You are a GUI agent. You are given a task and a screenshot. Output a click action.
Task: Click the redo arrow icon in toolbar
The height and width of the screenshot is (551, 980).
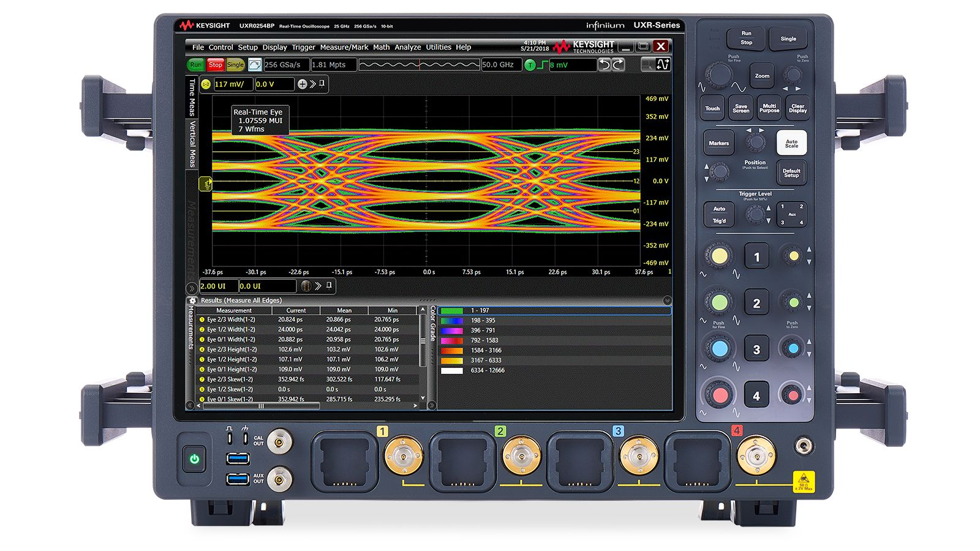618,65
